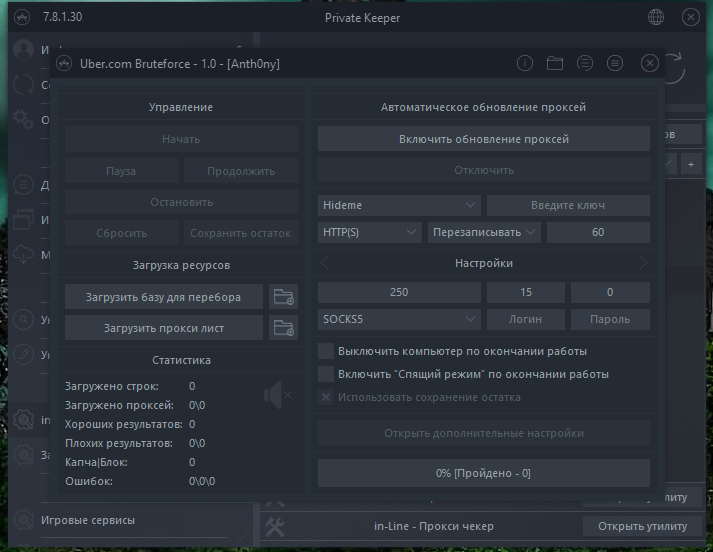
Task: Click the Сбросить button
Action: coord(121,233)
